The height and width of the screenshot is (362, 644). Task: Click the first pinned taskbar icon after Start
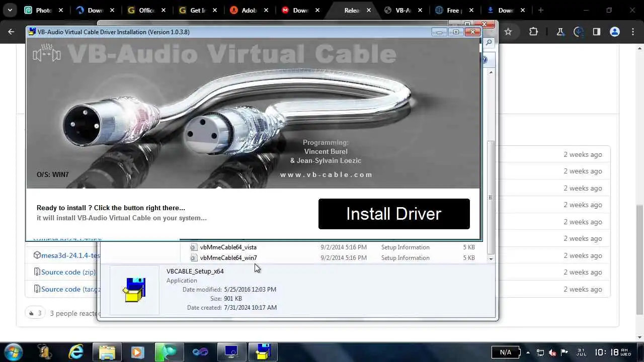pyautogui.click(x=44, y=352)
